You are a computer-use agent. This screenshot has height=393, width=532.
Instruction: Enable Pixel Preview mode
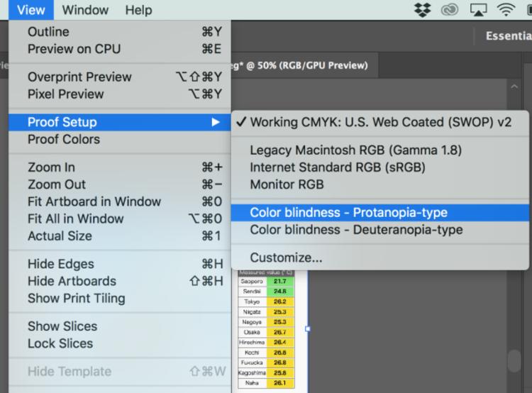pyautogui.click(x=65, y=94)
